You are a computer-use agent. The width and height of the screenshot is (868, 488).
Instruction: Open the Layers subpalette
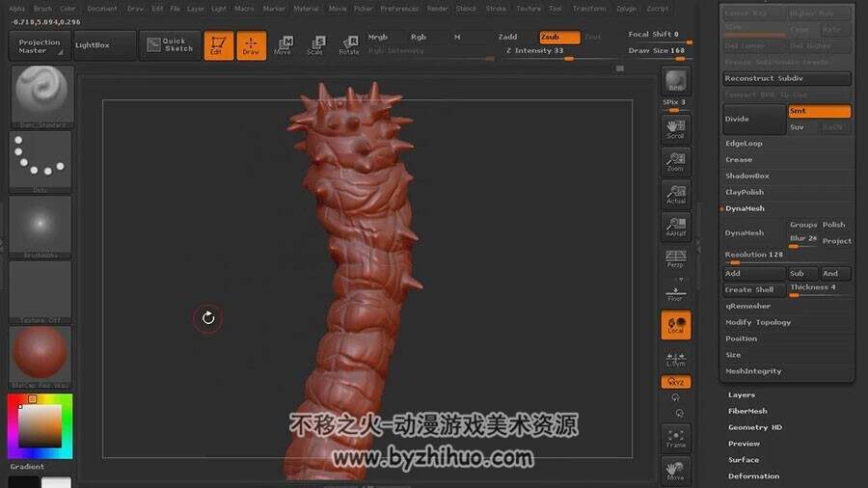742,395
